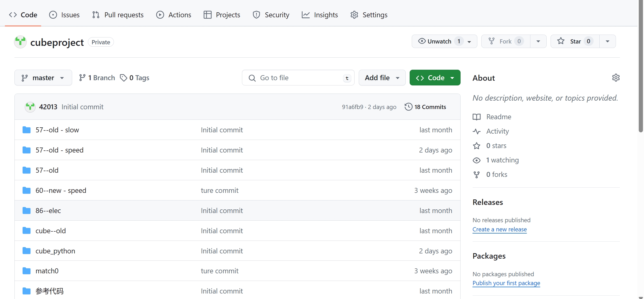Click the cubeproject repository avatar
Screen dimensions: 644x299
[20, 42]
